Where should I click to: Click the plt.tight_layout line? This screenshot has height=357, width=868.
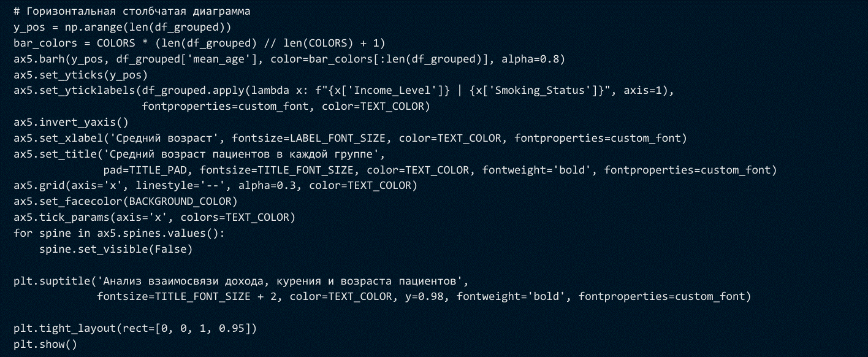(135, 328)
